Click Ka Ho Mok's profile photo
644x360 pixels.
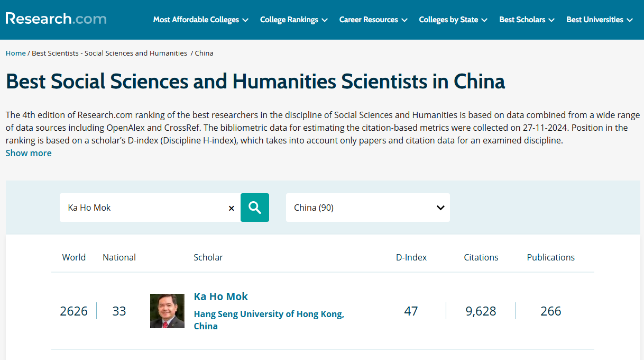(x=167, y=311)
